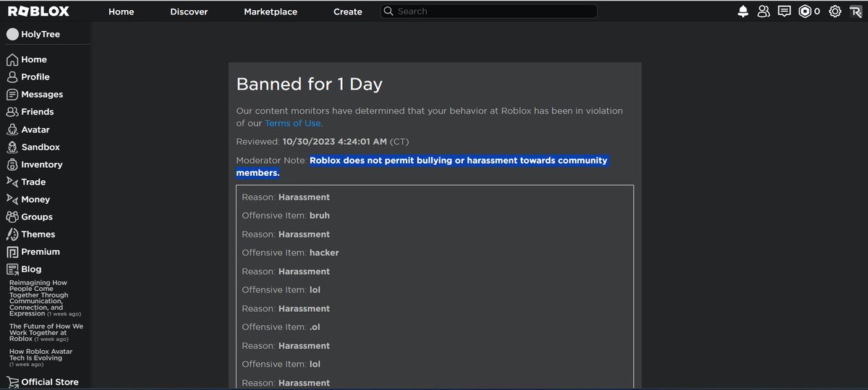Click the Offensive Item hacker entry
The height and width of the screenshot is (390, 868).
[x=290, y=253]
